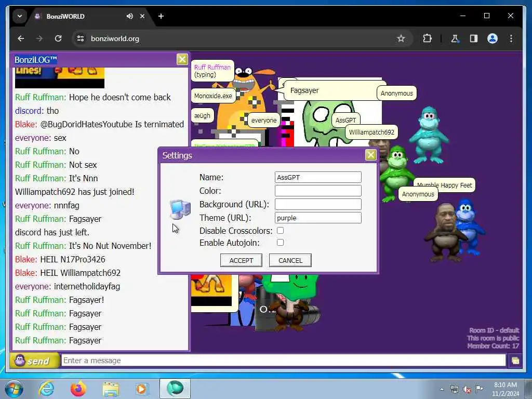Close the Settings dialog
The height and width of the screenshot is (399, 532).
click(x=370, y=155)
